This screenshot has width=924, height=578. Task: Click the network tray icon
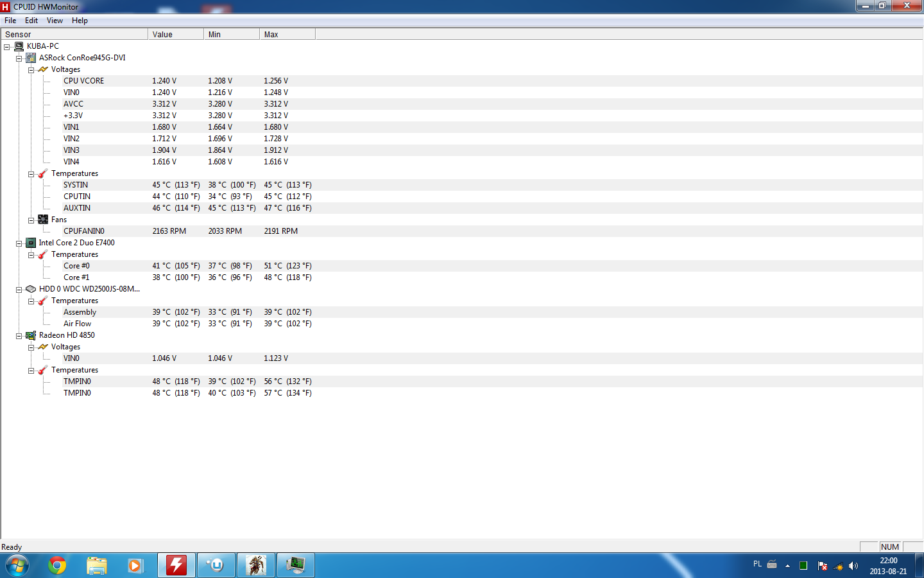[x=838, y=566]
